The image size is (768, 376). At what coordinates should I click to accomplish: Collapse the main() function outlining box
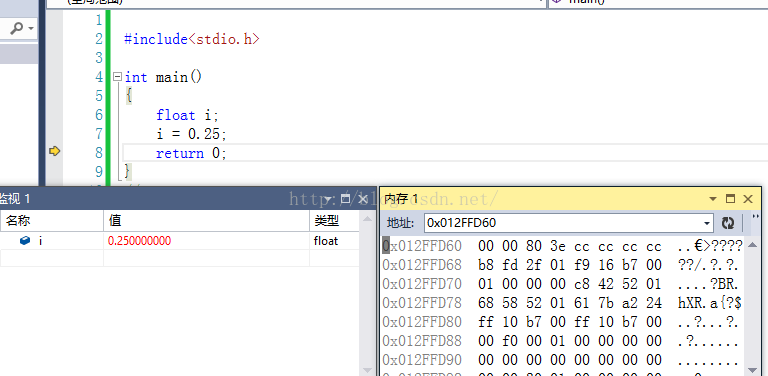[117, 77]
